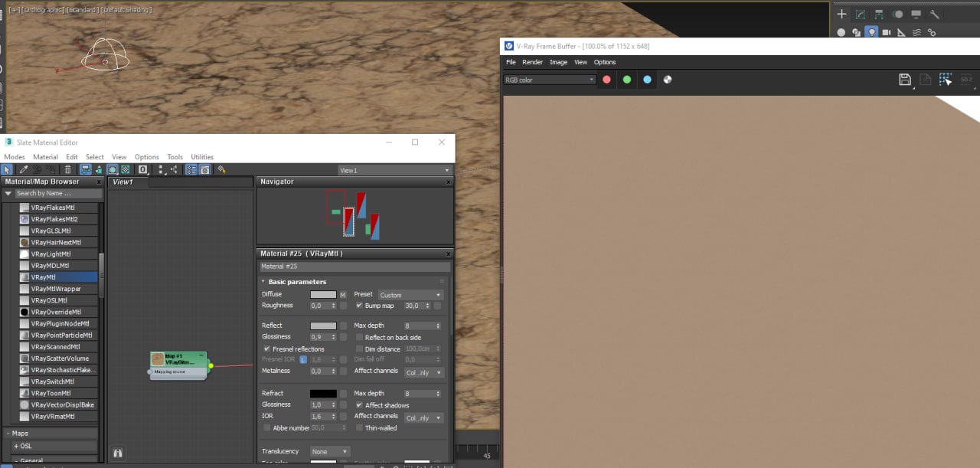Enable Abbe number checkbox
Viewport: 980px width, 468px height.
tap(266, 428)
